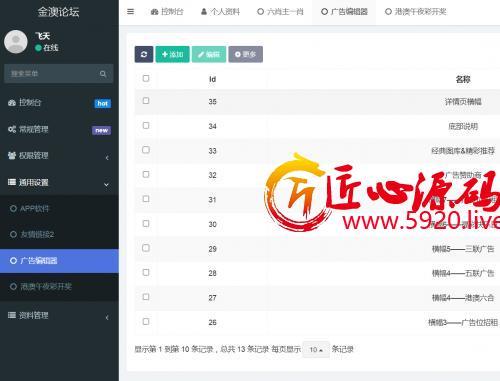The width and height of the screenshot is (500, 381).
Task: Tick the select-all checkbox in the header
Action: [146, 78]
